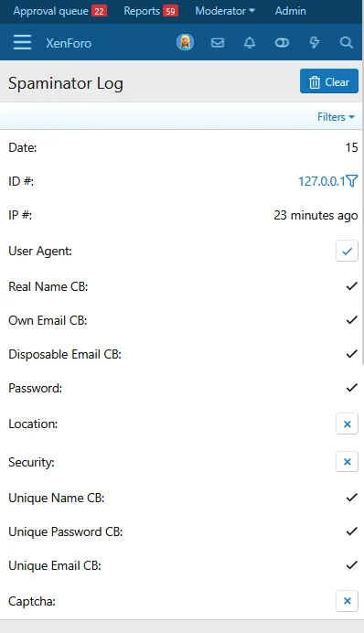Click the Password checkmark

pos(352,388)
